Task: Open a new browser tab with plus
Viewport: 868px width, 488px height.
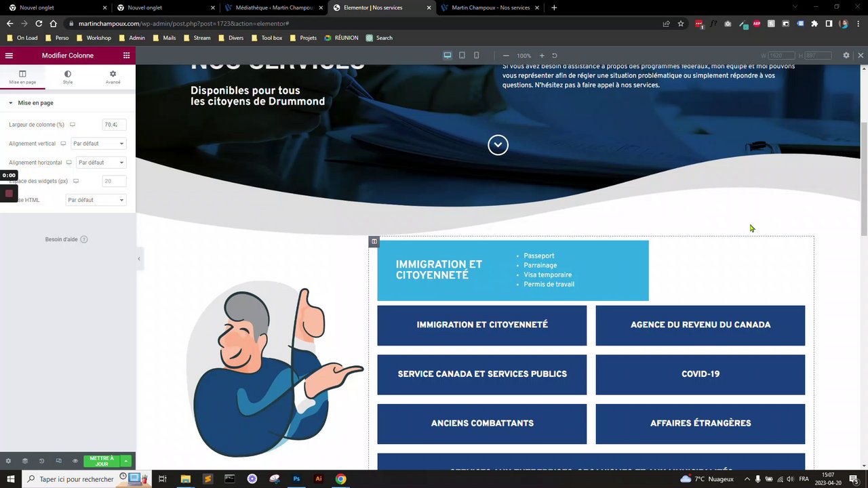Action: click(x=554, y=7)
